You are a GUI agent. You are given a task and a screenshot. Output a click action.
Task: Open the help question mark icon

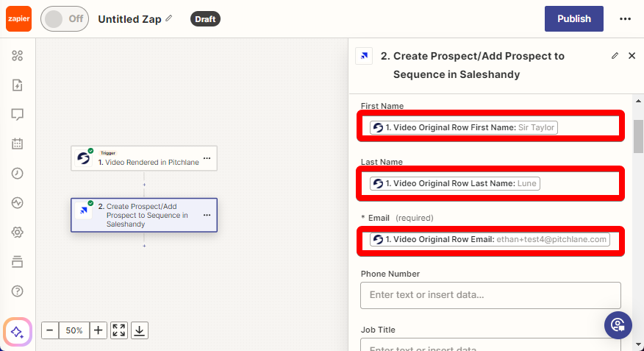click(17, 291)
